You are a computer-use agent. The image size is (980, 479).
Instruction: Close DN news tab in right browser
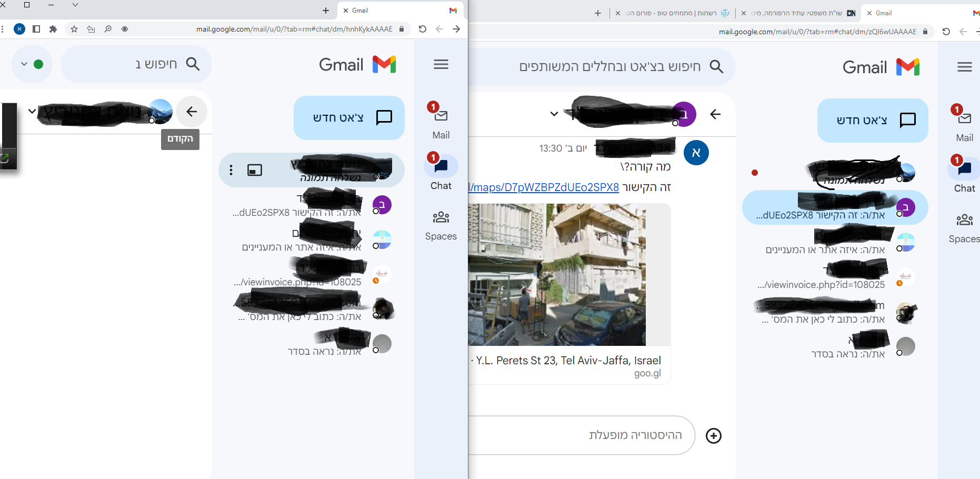pyautogui.click(x=744, y=13)
